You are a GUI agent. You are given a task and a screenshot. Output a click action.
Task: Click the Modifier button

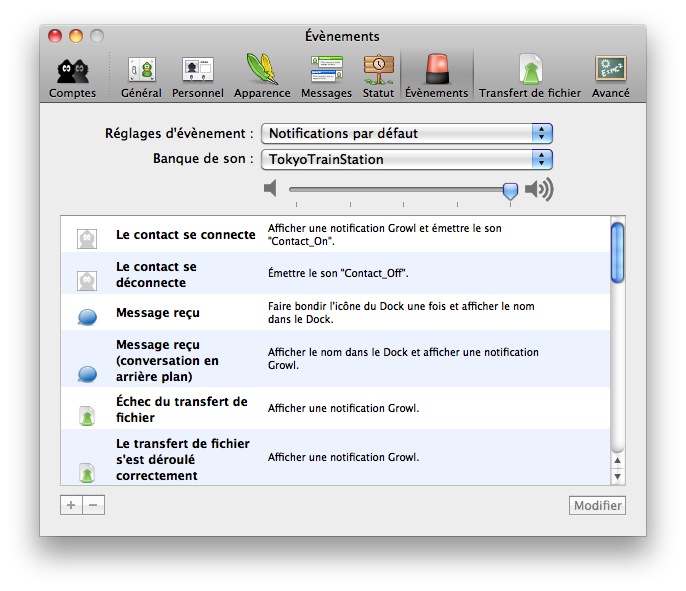click(597, 505)
